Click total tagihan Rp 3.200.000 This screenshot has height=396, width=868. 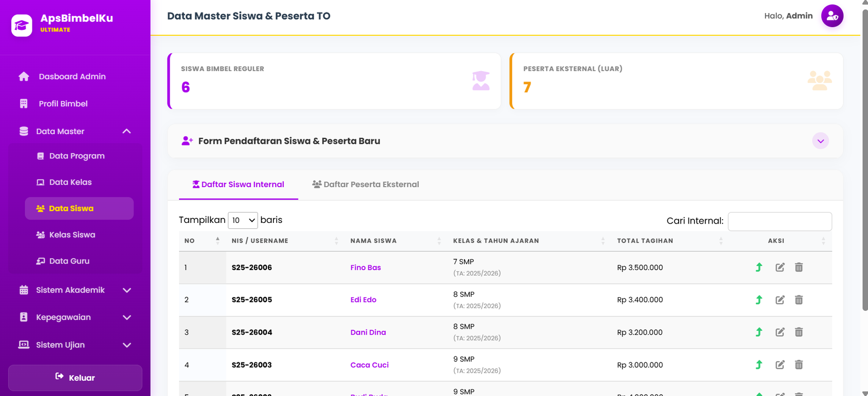coord(640,333)
